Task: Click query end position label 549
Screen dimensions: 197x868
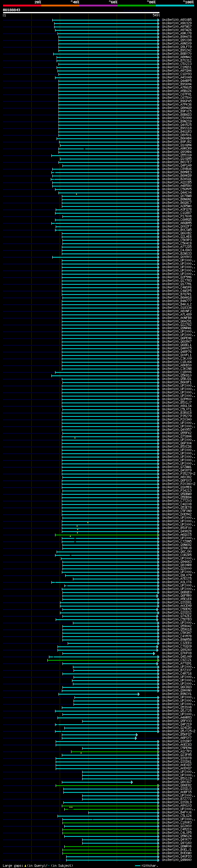Action: 155,15
